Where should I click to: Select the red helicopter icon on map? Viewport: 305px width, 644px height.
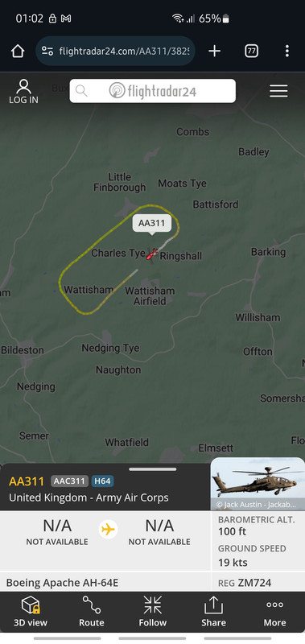point(151,255)
